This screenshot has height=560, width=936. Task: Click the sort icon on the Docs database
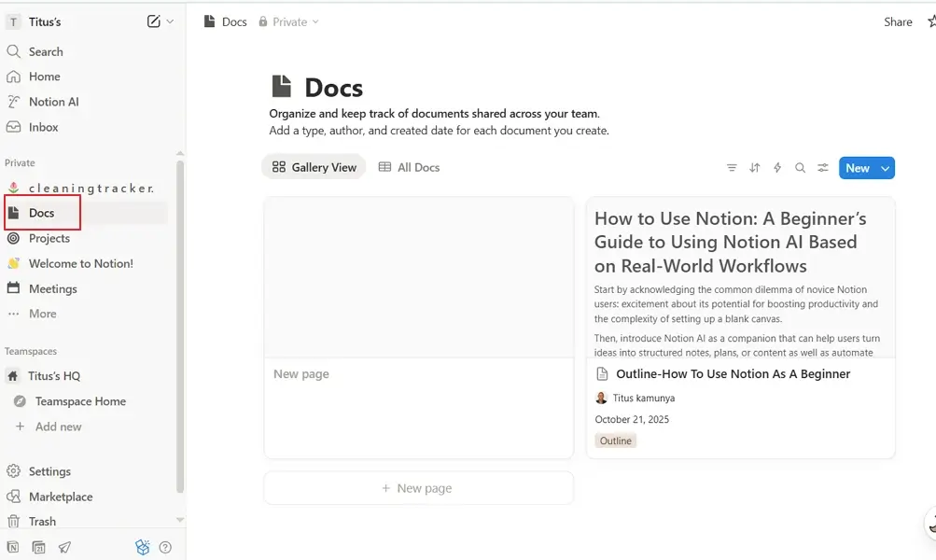[x=754, y=168]
